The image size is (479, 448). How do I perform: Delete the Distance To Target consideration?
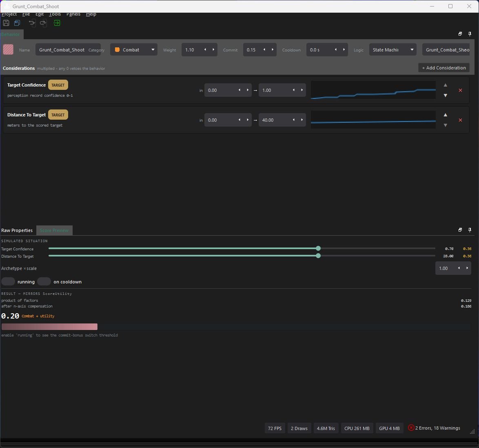pyautogui.click(x=460, y=120)
